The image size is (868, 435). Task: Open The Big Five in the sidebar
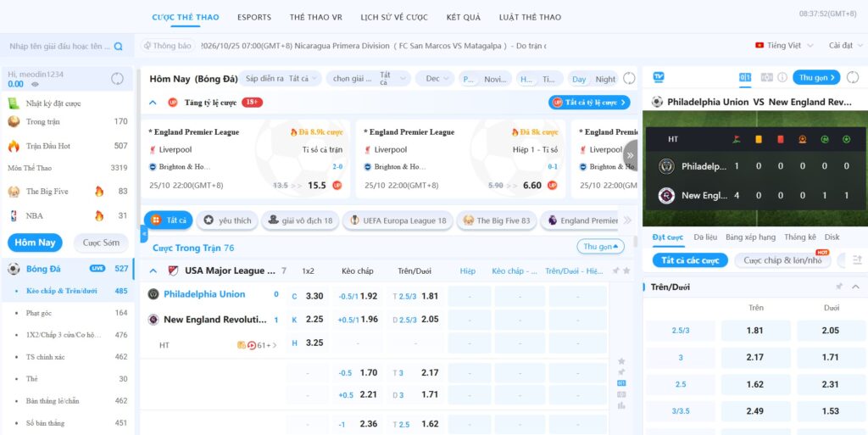coord(68,192)
